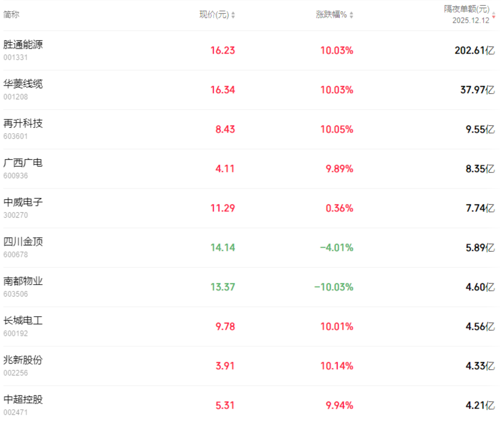The image size is (504, 424).
Task: Click the 202.61亿 overnight order amount
Action: click(474, 51)
